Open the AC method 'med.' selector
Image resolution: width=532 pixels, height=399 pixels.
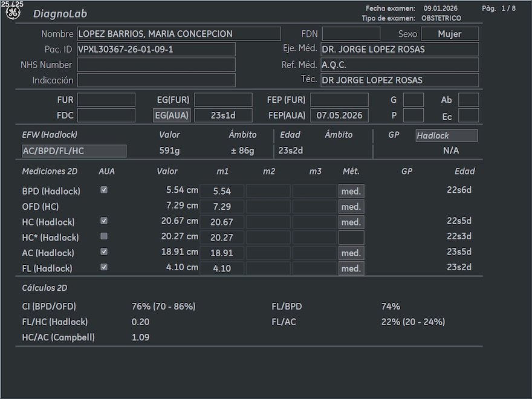[x=351, y=253]
